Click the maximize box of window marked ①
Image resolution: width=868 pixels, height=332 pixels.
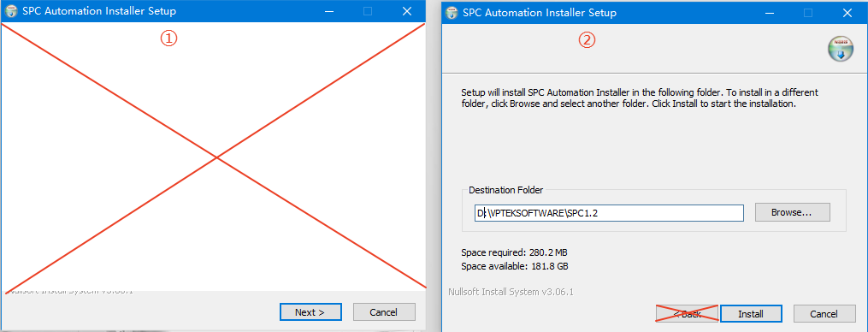point(368,11)
